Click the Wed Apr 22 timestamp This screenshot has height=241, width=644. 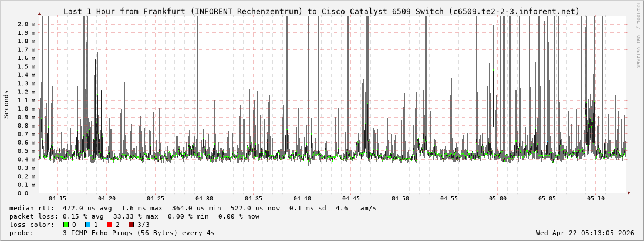[585, 233]
